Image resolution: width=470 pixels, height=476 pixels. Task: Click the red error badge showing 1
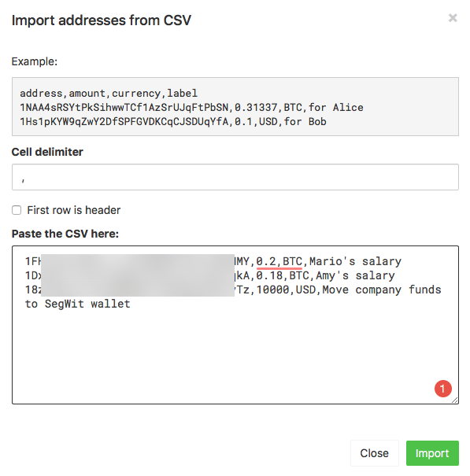[443, 388]
